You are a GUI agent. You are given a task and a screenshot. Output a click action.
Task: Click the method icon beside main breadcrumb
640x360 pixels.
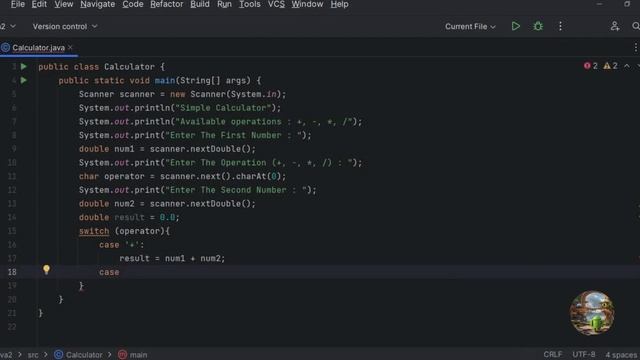pos(122,355)
